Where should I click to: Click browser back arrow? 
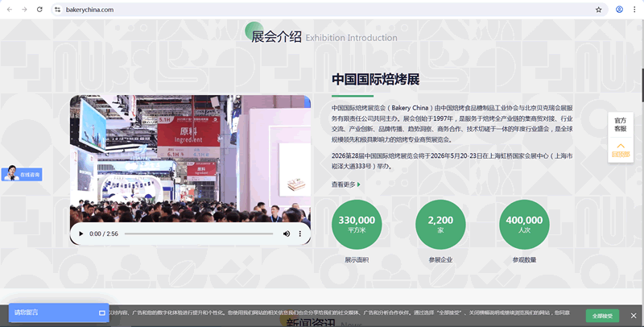pos(9,10)
